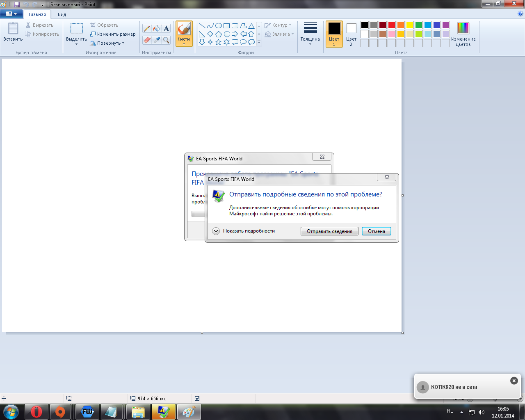The width and height of the screenshot is (525, 420).
Task: Pick the red color swatch
Action: tap(392, 25)
